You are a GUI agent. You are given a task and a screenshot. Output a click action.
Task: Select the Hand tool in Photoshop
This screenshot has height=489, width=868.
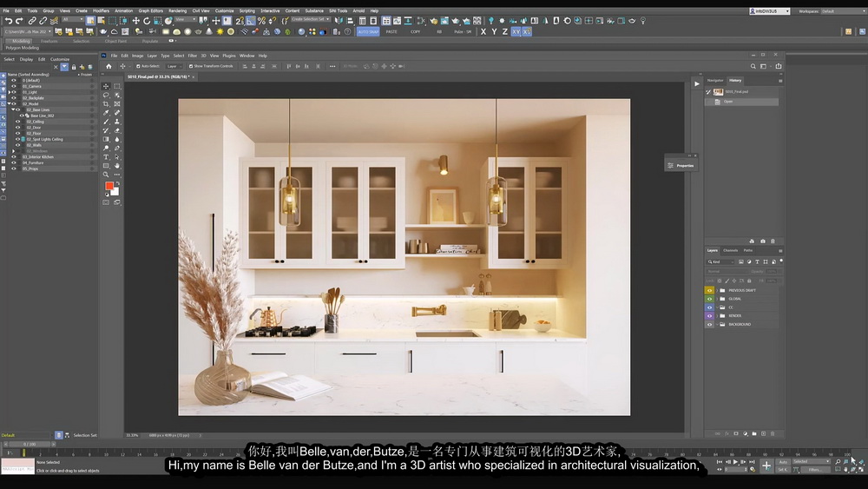coord(117,166)
